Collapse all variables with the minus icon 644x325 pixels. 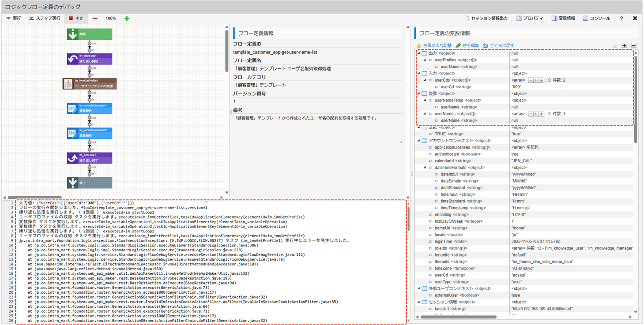pyautogui.click(x=633, y=45)
